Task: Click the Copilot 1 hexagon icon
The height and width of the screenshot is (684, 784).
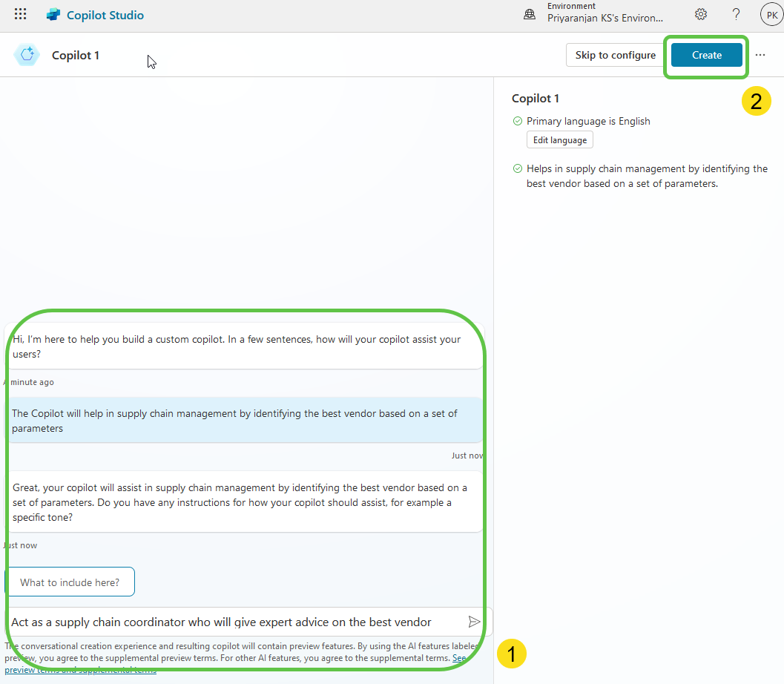Action: (x=27, y=55)
